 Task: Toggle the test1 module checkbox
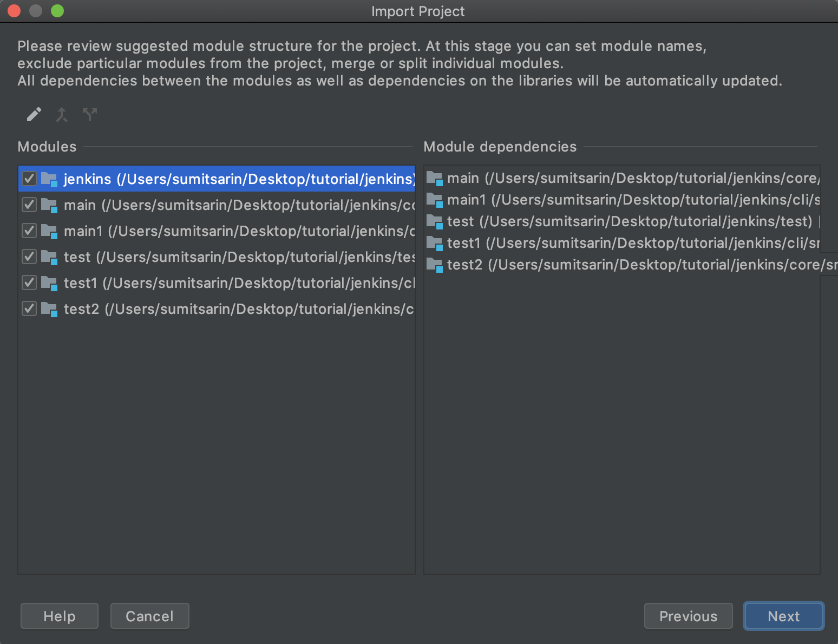[29, 282]
